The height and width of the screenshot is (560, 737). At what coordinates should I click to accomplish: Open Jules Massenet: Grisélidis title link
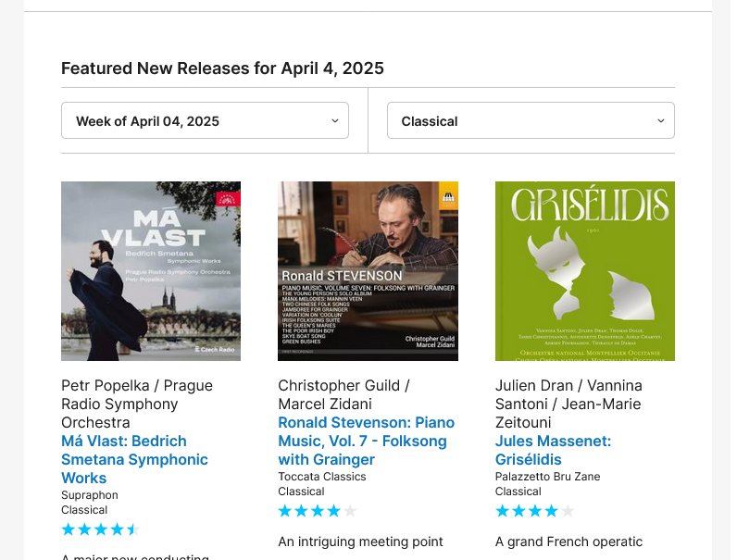point(553,450)
